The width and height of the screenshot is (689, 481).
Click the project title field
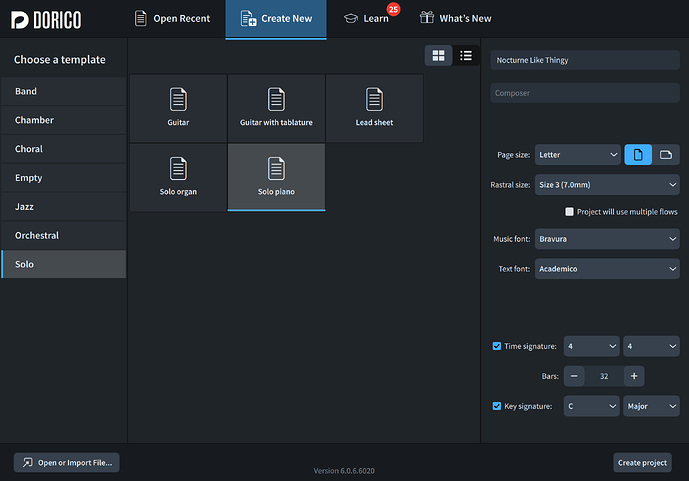585,60
